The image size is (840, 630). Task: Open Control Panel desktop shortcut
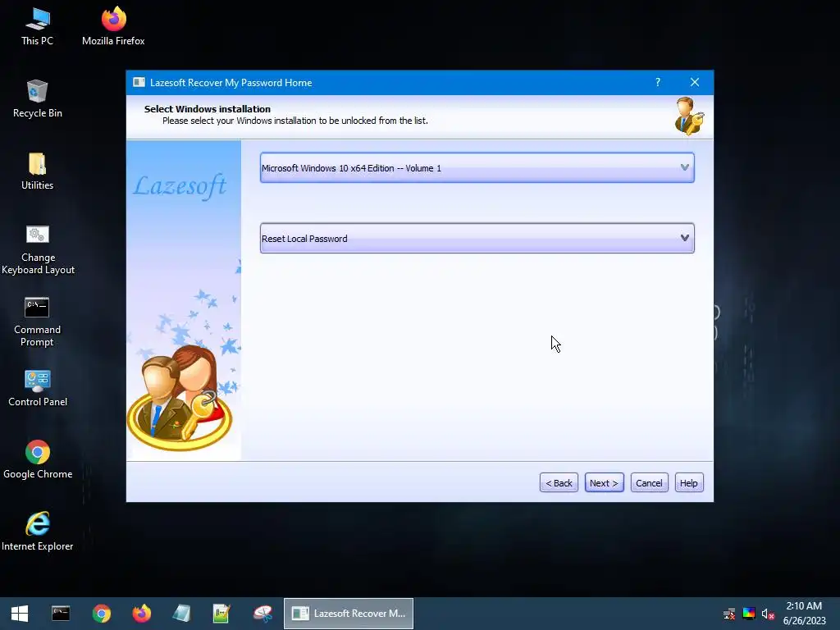coord(38,388)
